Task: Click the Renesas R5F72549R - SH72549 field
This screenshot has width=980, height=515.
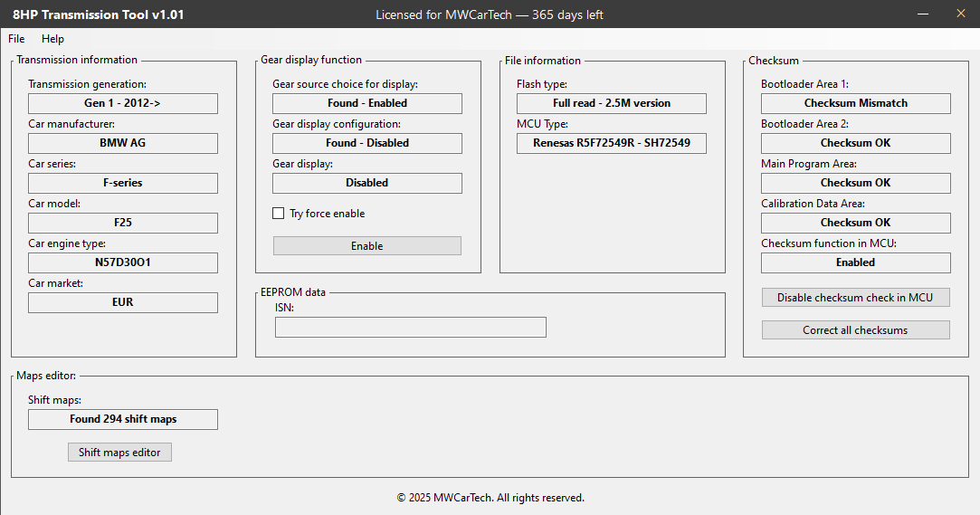Action: tap(612, 143)
